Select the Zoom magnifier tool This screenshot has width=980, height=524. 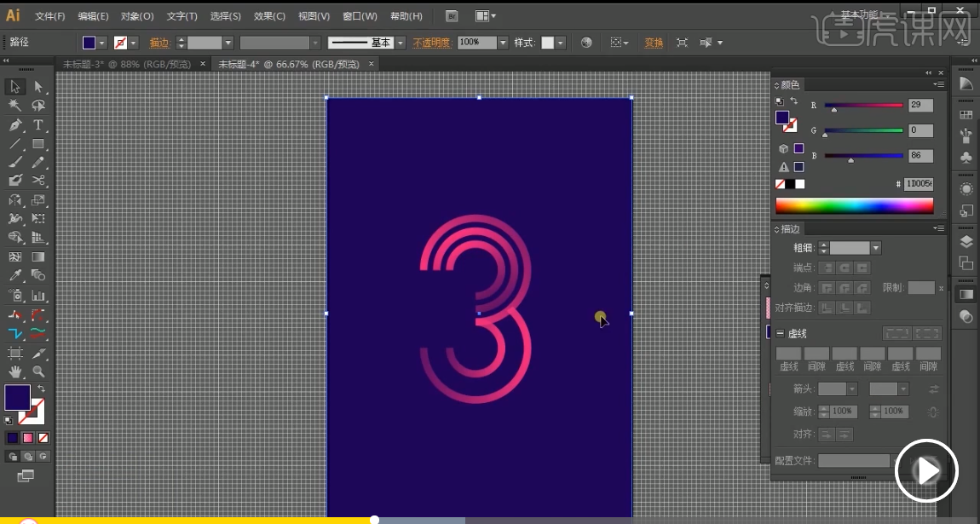coord(38,371)
